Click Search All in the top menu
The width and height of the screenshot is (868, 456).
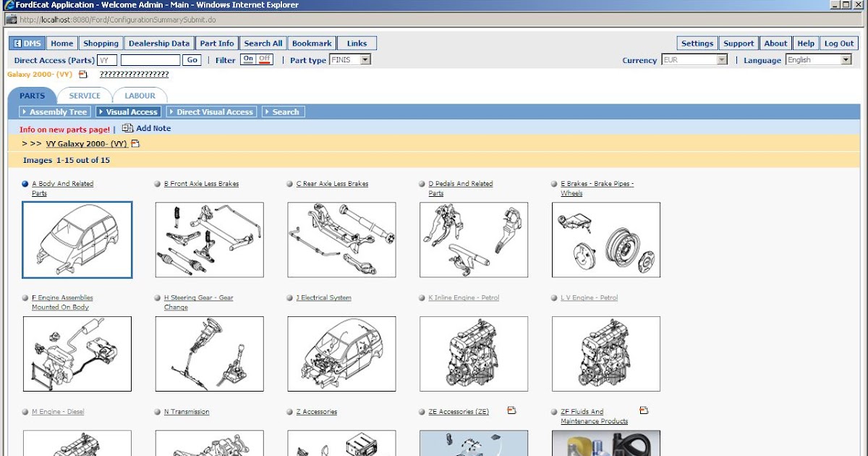pos(263,43)
